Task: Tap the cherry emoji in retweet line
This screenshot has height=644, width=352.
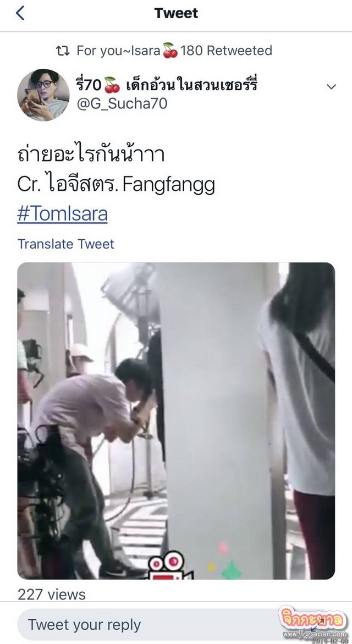Action: pyautogui.click(x=170, y=51)
